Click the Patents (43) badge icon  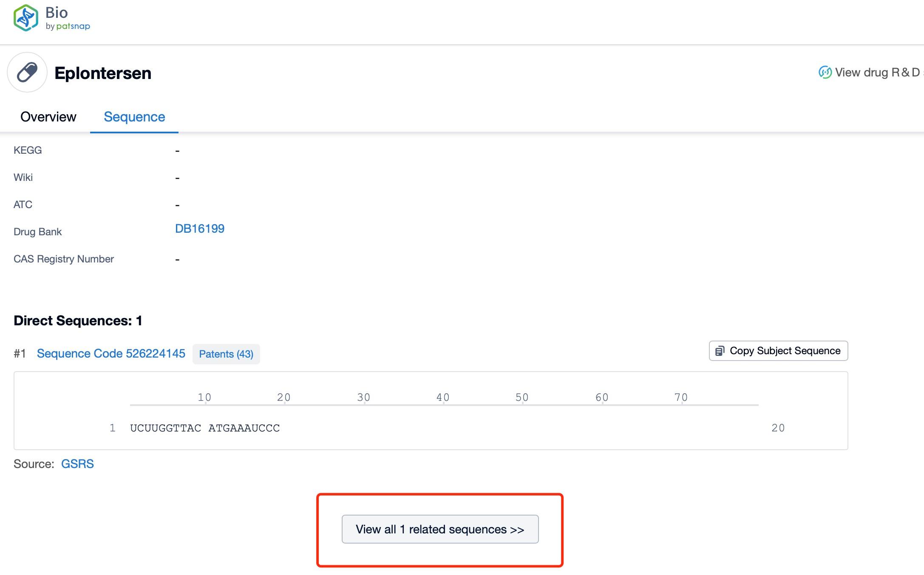pos(226,354)
